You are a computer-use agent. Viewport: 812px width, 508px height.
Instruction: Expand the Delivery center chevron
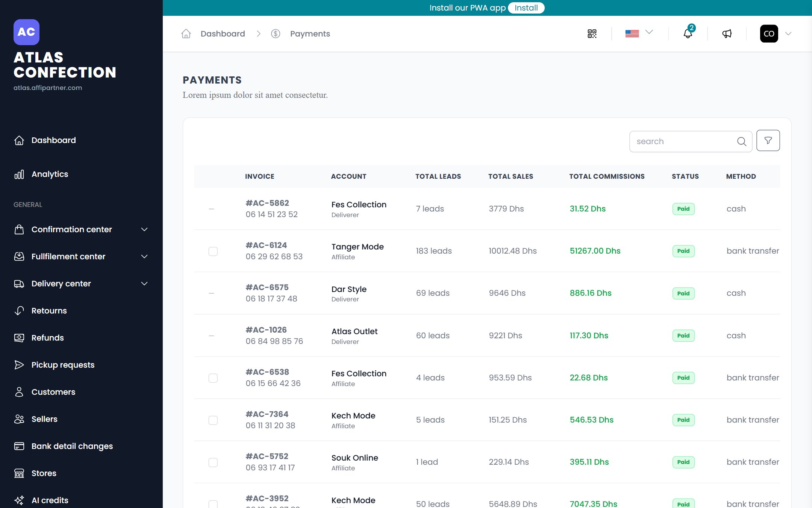click(144, 284)
